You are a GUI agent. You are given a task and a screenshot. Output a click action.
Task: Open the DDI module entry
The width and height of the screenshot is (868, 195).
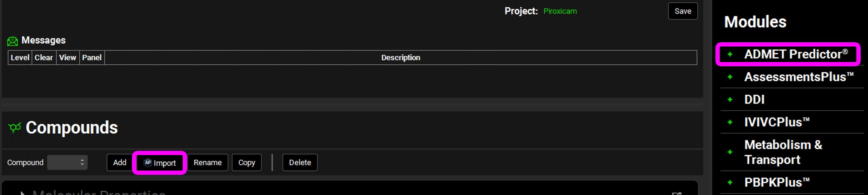tap(754, 100)
